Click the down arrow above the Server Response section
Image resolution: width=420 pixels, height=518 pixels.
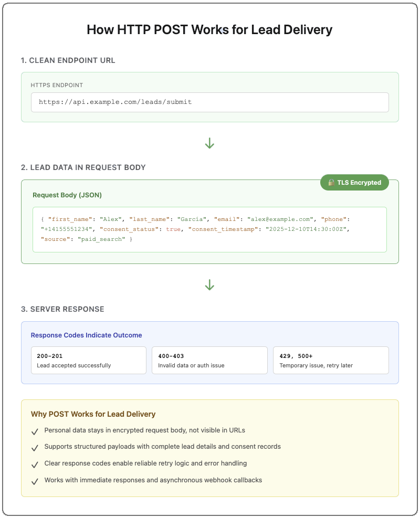click(209, 285)
